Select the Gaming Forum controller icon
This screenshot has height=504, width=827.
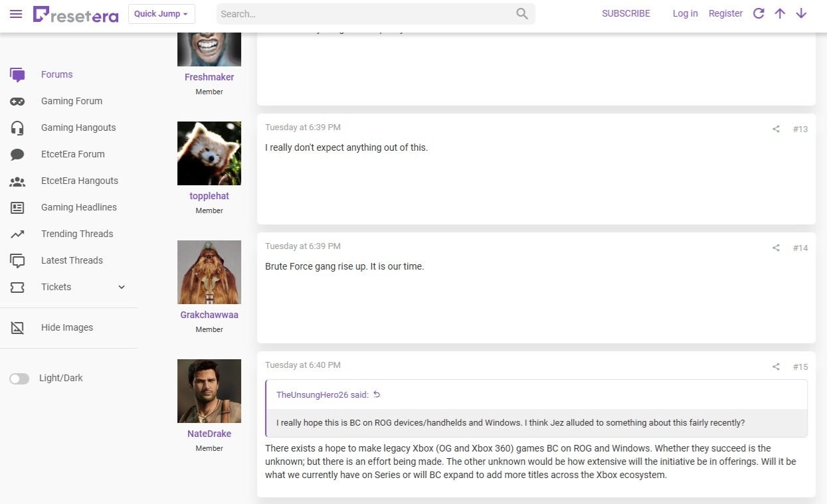(17, 101)
